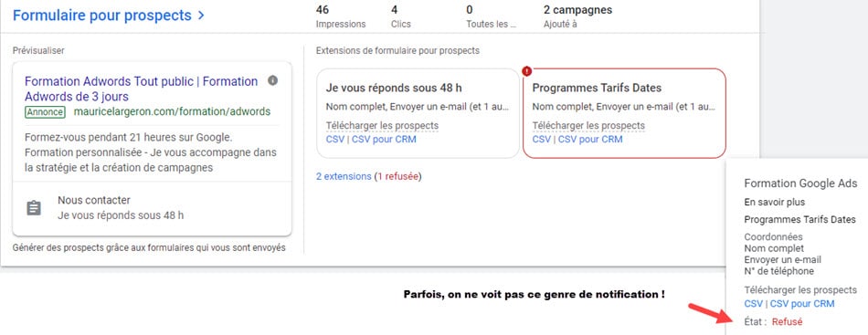The width and height of the screenshot is (868, 335).
Task: Click the Nous contacter form extension row
Action: [x=153, y=208]
